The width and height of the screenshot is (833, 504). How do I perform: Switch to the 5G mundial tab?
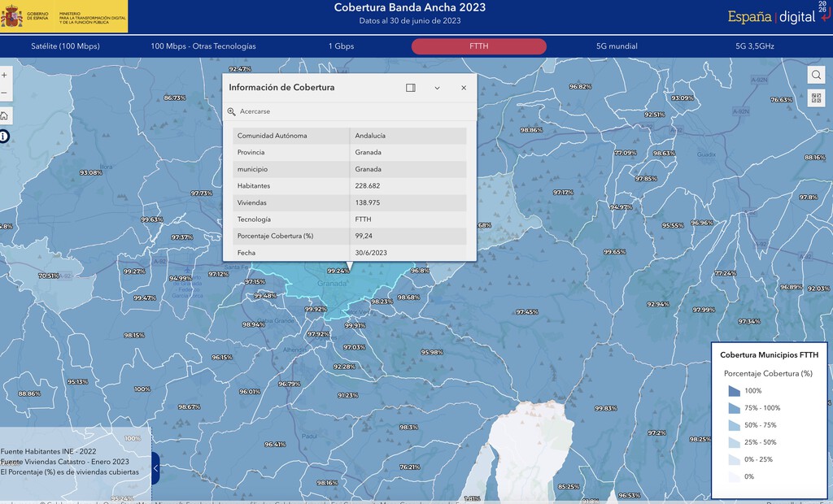(617, 46)
